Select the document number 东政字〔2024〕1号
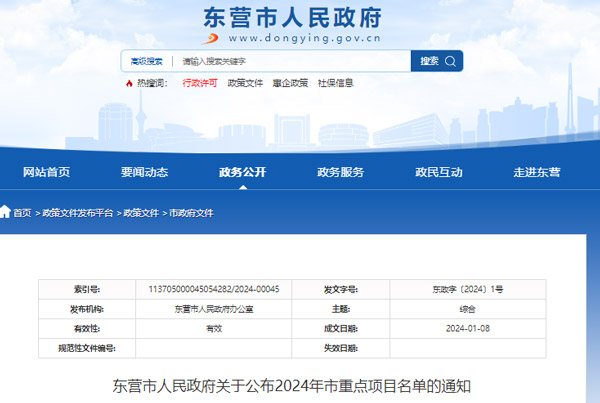The width and height of the screenshot is (600, 403). (x=468, y=289)
